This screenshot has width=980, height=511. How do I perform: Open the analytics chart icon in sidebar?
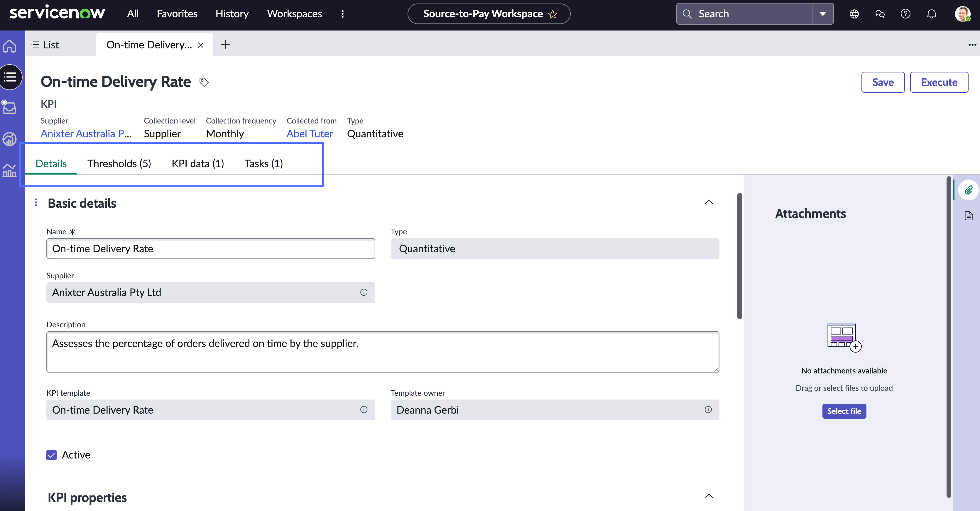tap(9, 170)
